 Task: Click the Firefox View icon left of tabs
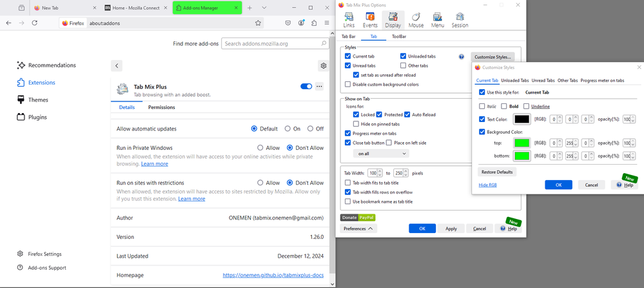pyautogui.click(x=21, y=8)
